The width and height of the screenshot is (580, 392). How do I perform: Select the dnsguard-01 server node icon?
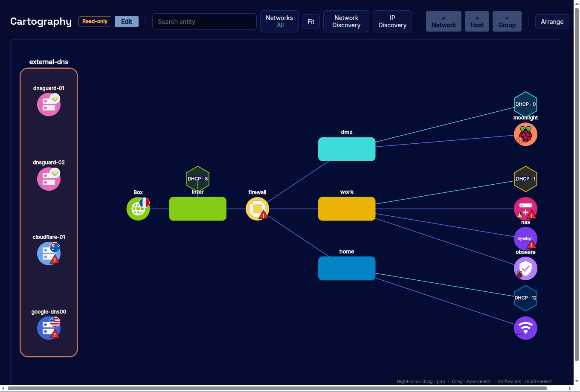pyautogui.click(x=49, y=105)
